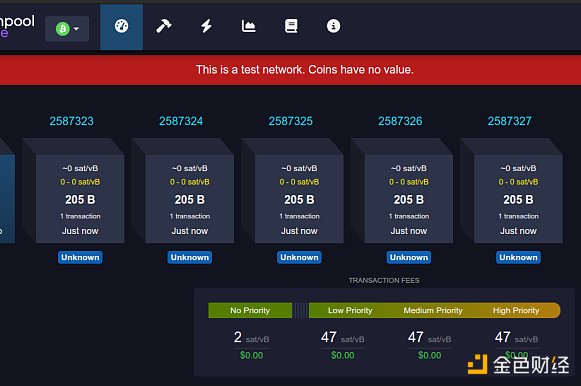Click the TRANSACTION FEES heading
The image size is (581, 386).
click(x=384, y=280)
